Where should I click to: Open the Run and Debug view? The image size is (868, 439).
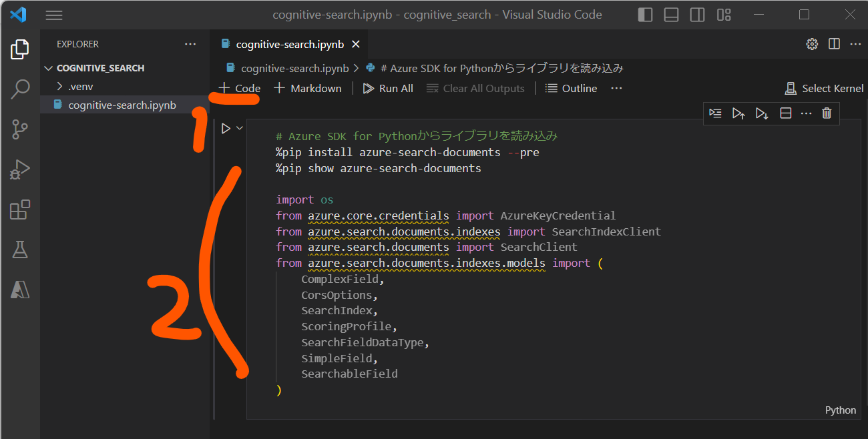click(20, 170)
